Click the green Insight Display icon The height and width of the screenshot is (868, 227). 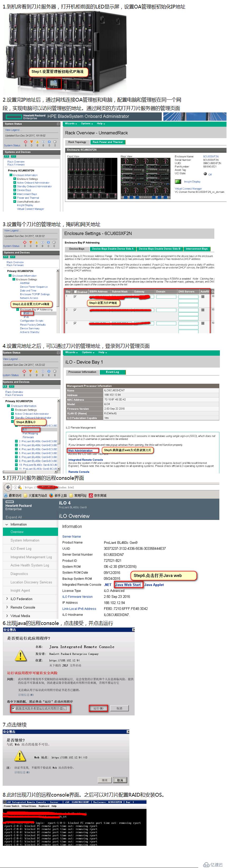pyautogui.click(x=178, y=181)
